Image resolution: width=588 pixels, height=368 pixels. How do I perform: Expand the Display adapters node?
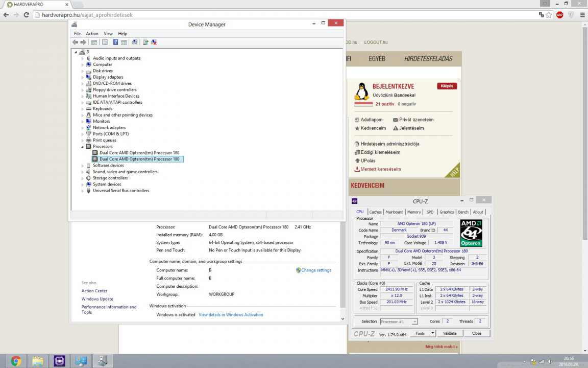83,77
